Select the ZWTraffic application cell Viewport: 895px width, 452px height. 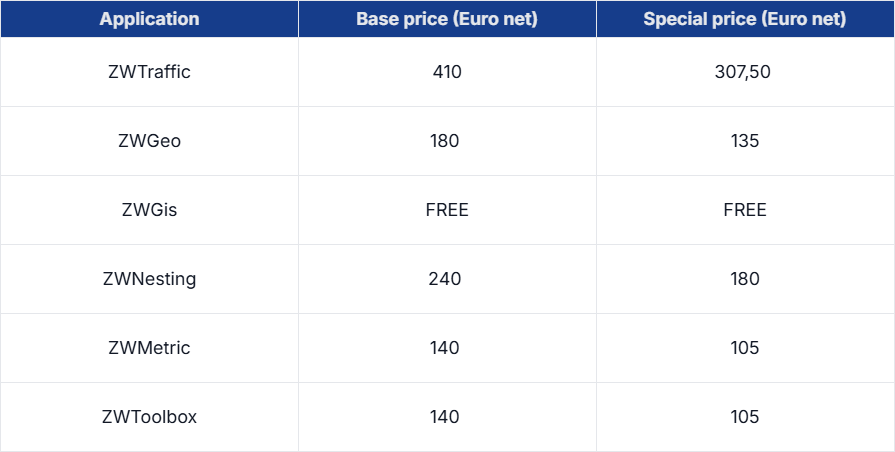point(150,72)
